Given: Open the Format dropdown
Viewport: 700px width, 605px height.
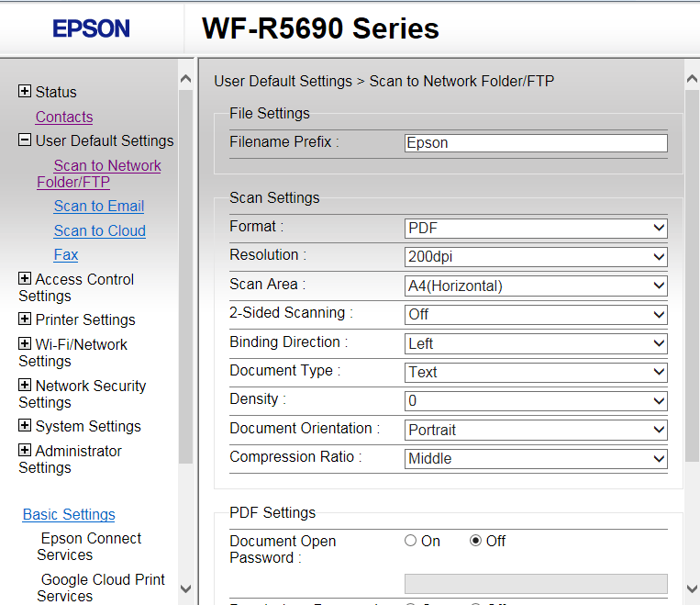Looking at the screenshot, I should pyautogui.click(x=536, y=228).
